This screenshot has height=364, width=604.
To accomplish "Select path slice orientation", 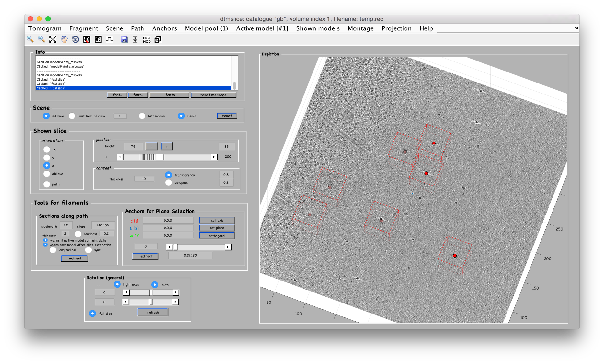I will click(x=47, y=184).
